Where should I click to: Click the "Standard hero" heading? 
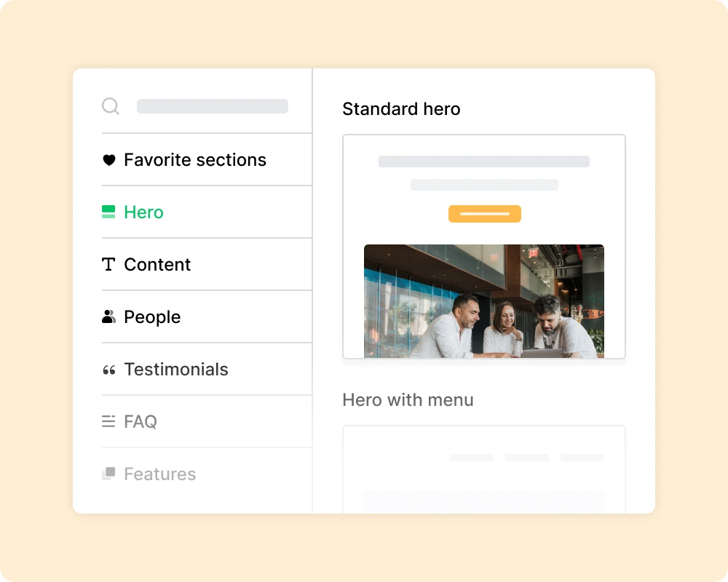(401, 108)
